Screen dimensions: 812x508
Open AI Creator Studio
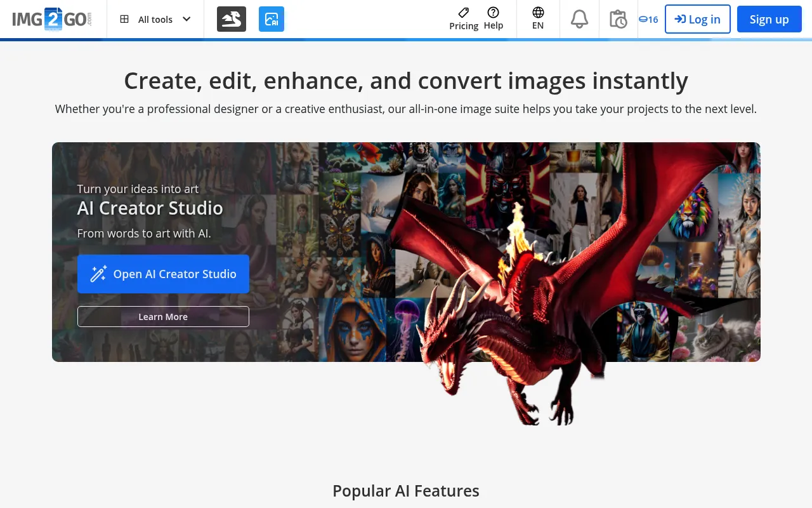click(x=163, y=274)
